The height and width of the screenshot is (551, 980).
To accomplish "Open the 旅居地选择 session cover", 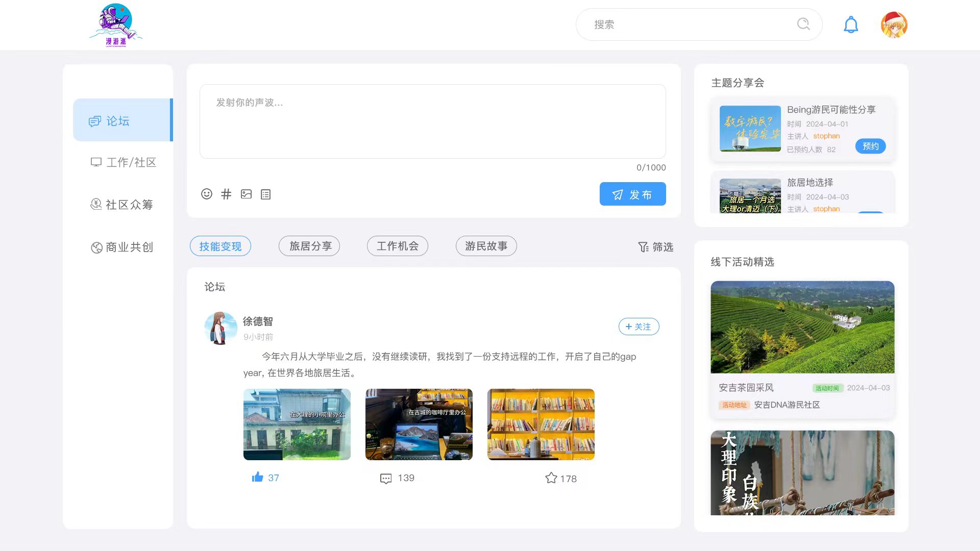I will (750, 196).
